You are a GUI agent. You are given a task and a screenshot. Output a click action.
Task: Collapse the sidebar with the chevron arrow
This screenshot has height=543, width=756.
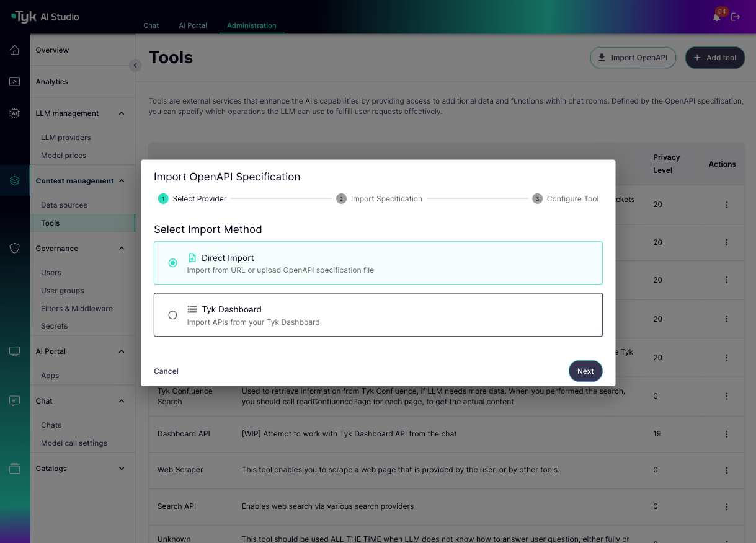(135, 65)
